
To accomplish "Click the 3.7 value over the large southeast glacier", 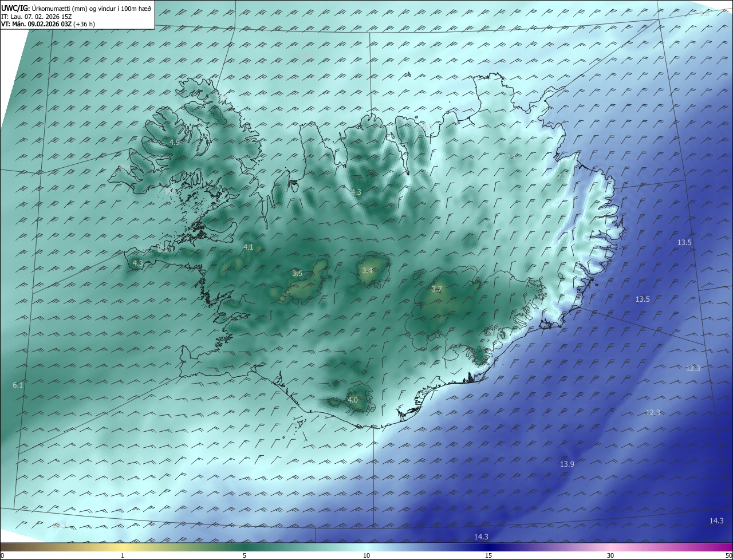I will [436, 289].
